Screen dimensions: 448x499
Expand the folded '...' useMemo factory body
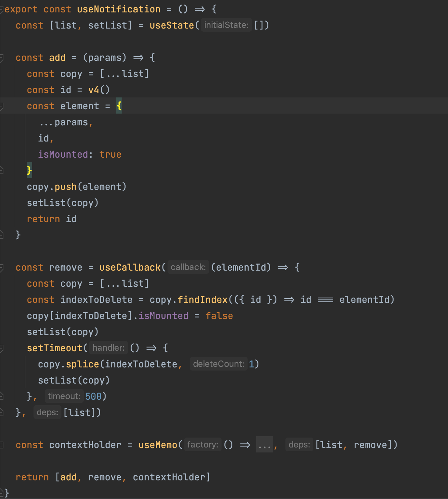(264, 445)
